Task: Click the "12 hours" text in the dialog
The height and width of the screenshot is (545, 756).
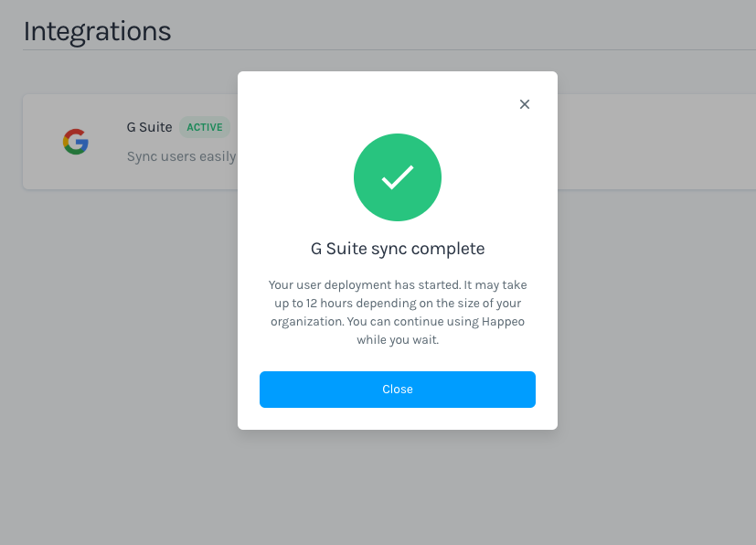Action: click(x=327, y=304)
